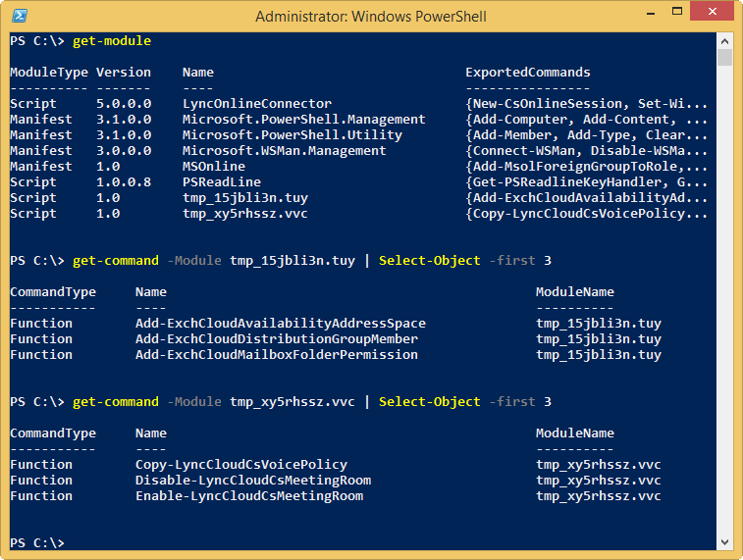The height and width of the screenshot is (560, 743).
Task: Click the empty scrollbar track below thumb
Action: click(x=725, y=294)
